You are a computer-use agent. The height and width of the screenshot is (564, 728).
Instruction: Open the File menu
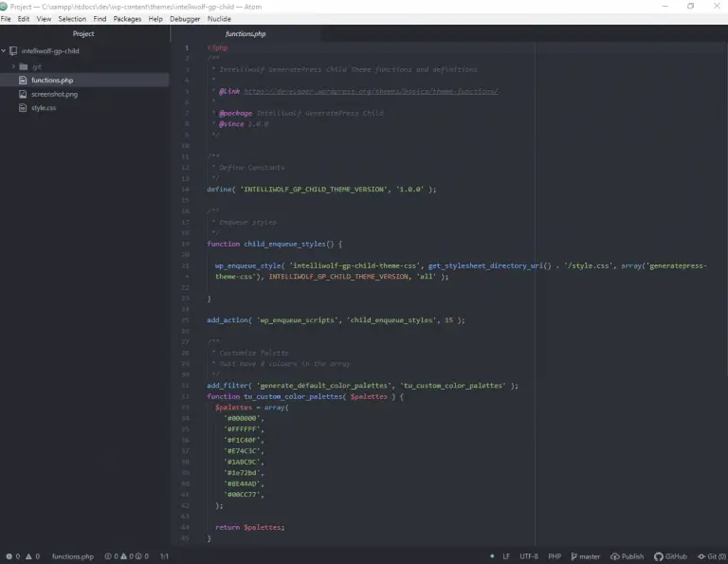click(6, 19)
